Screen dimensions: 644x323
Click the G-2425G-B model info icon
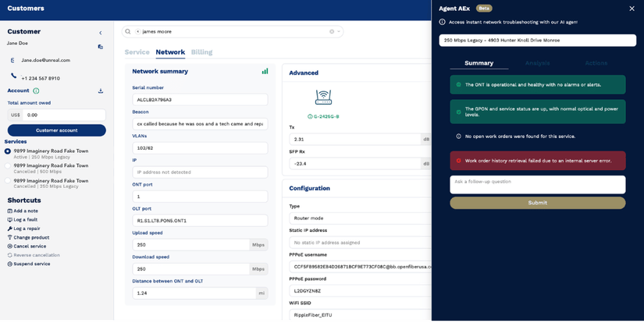click(x=310, y=116)
